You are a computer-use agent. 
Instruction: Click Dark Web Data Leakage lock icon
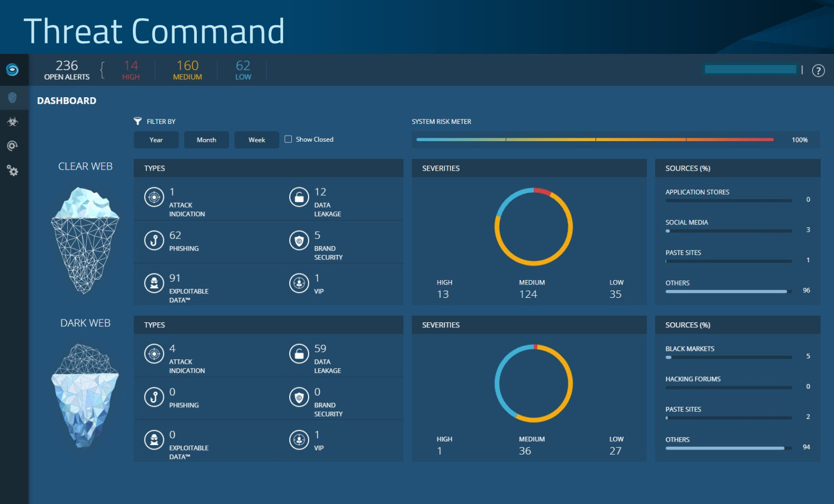(299, 354)
